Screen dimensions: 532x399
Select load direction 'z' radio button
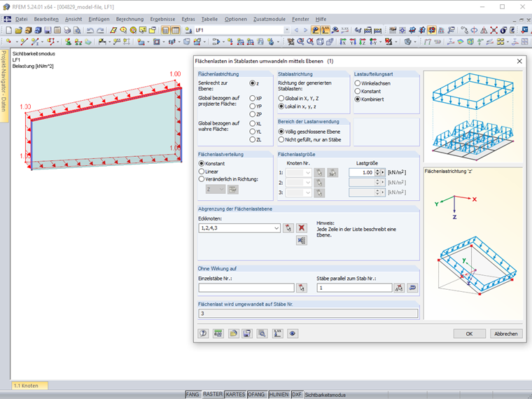click(252, 83)
